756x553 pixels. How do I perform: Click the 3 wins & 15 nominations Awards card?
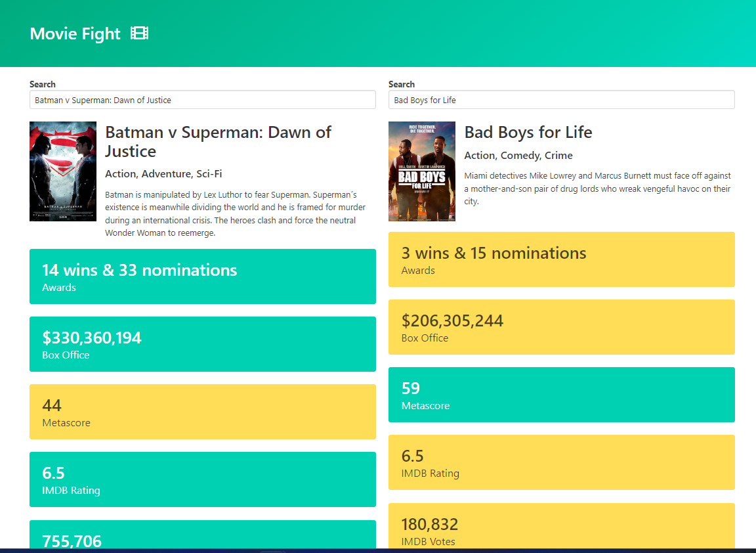click(561, 259)
